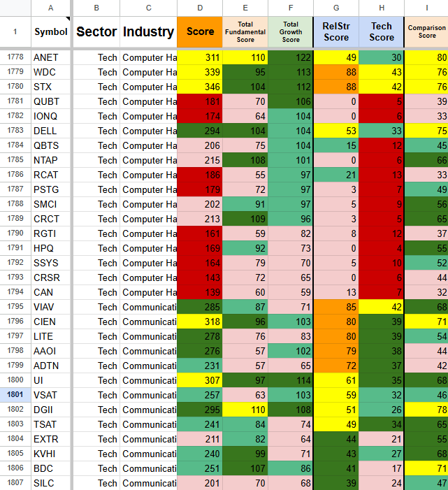Click ANET score value 311
This screenshot has width=448, height=490.
pyautogui.click(x=200, y=57)
